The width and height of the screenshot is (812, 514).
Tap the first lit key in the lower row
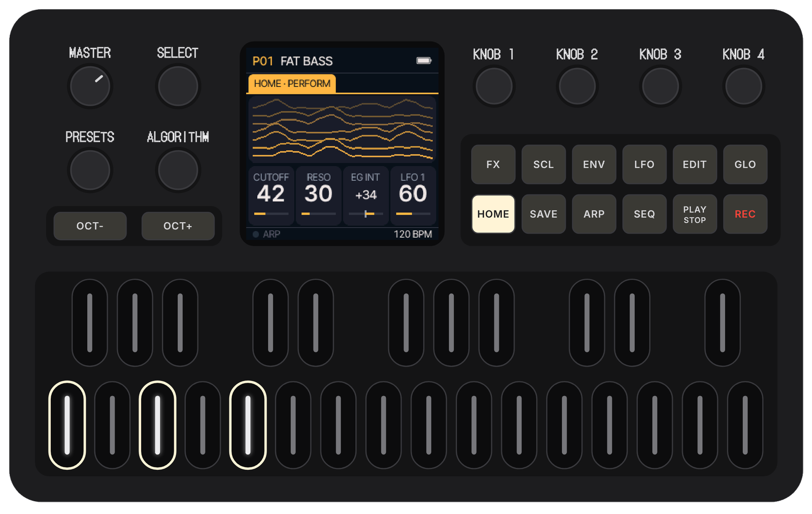tap(67, 425)
